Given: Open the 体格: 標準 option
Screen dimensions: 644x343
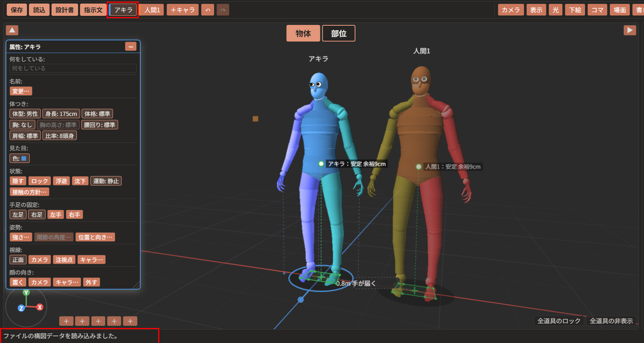Looking at the screenshot, I should click(97, 114).
